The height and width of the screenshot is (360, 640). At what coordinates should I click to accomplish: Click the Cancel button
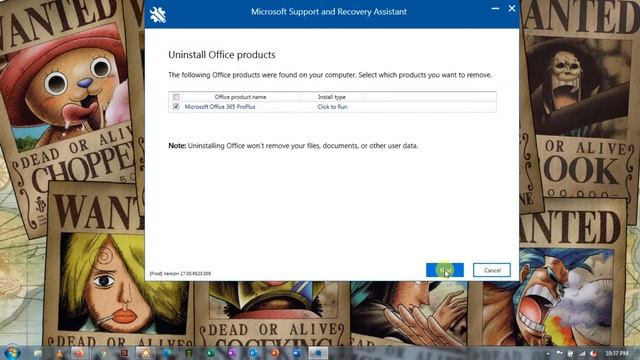click(x=492, y=270)
